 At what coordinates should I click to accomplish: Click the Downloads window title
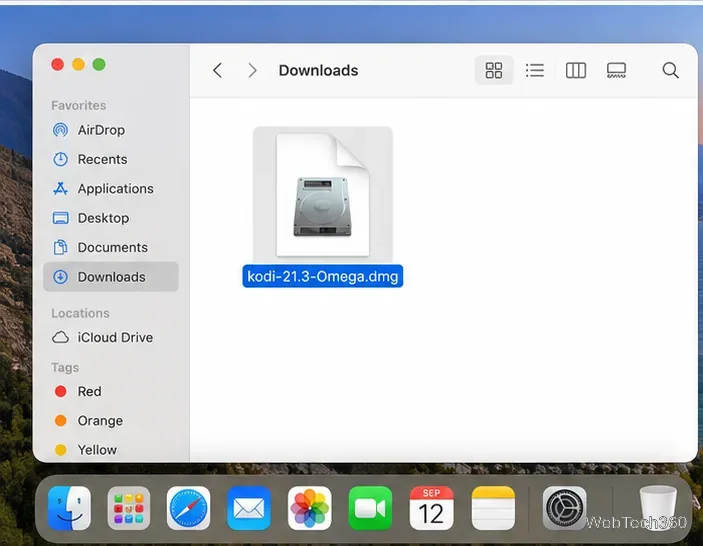click(x=318, y=70)
